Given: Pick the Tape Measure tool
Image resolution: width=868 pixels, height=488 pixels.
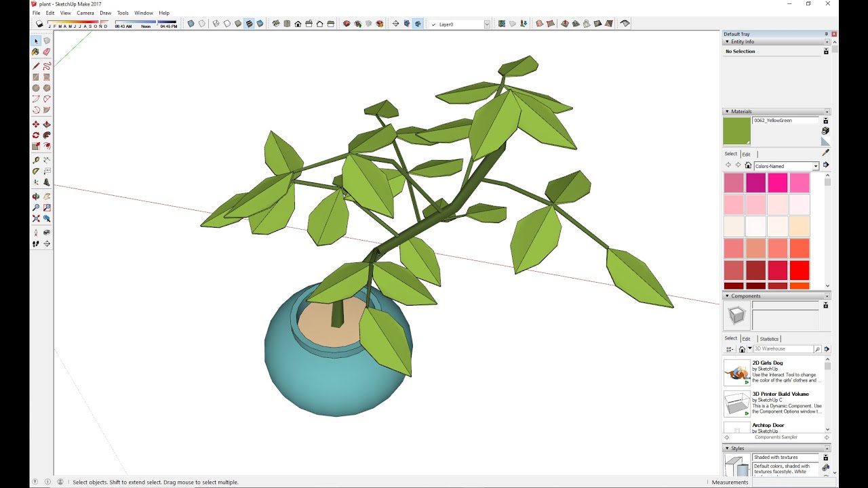Looking at the screenshot, I should tap(36, 161).
